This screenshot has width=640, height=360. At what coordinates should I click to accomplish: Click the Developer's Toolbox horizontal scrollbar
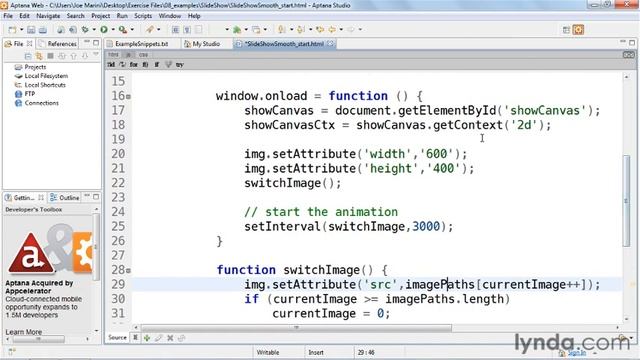(38, 339)
